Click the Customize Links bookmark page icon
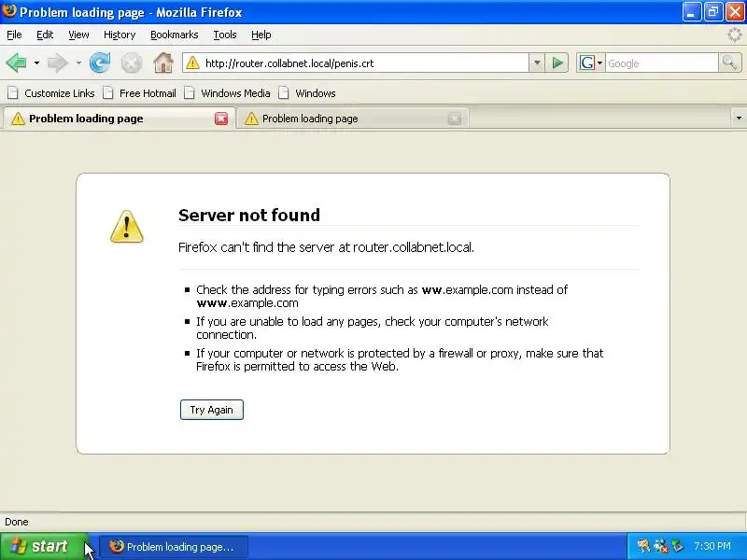The width and height of the screenshot is (747, 560). tap(13, 92)
